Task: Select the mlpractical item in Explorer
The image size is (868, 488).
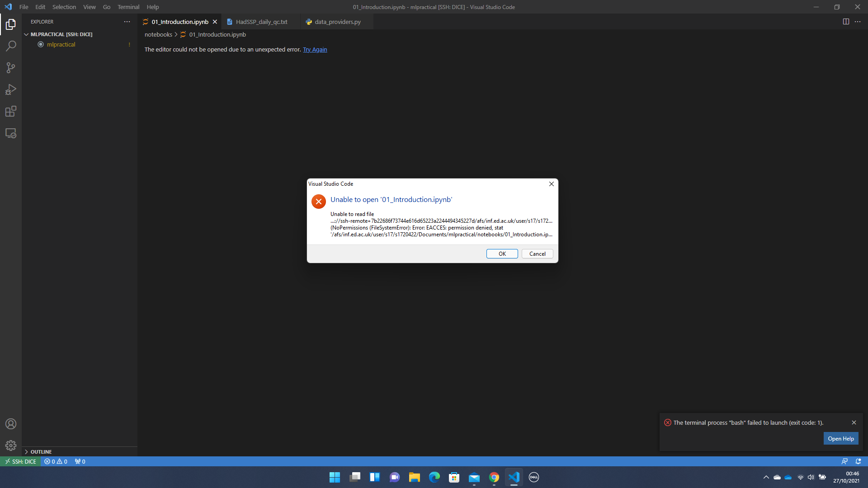Action: click(x=62, y=44)
